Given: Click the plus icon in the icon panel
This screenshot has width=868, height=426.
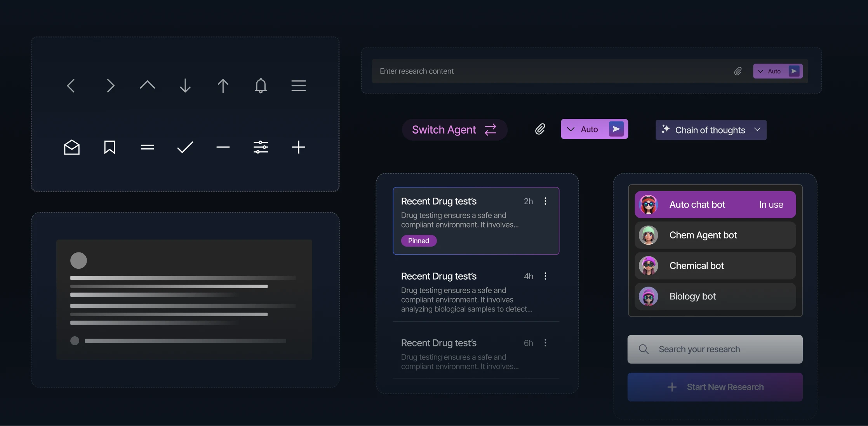Looking at the screenshot, I should (x=299, y=147).
